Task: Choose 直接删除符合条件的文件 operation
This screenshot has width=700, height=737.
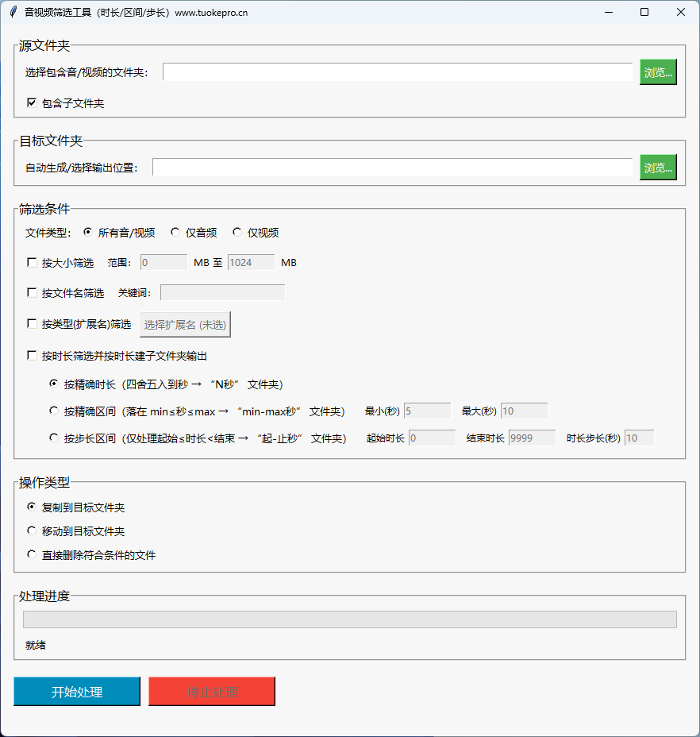Action: (31, 554)
